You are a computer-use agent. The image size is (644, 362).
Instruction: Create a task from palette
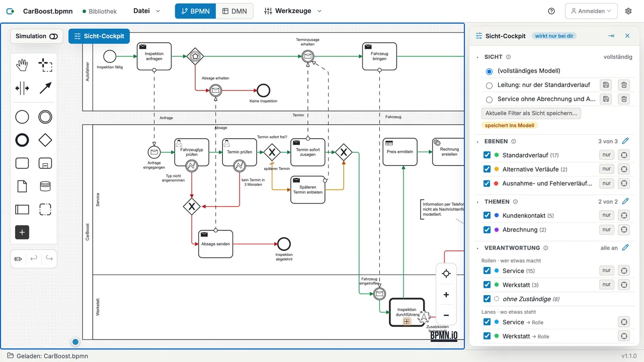(22, 163)
